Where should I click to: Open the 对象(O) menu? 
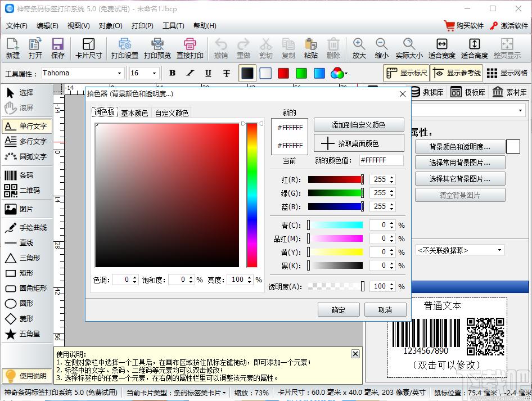coord(111,26)
